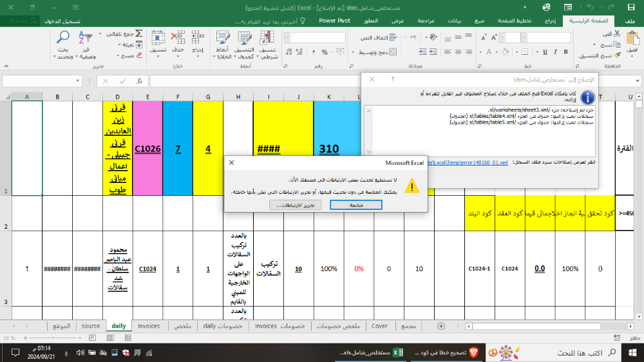
Task: Open the Name Box dropdown arrow
Action: coord(77,81)
